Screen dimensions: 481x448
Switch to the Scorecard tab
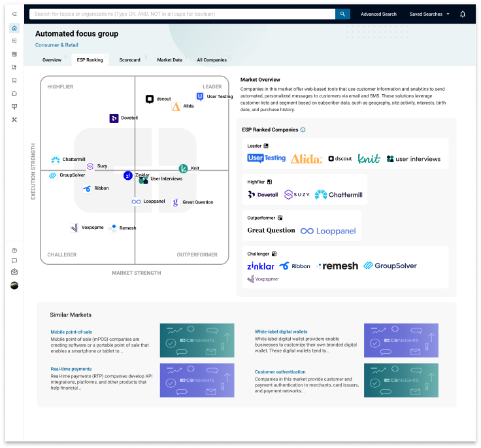click(x=130, y=60)
